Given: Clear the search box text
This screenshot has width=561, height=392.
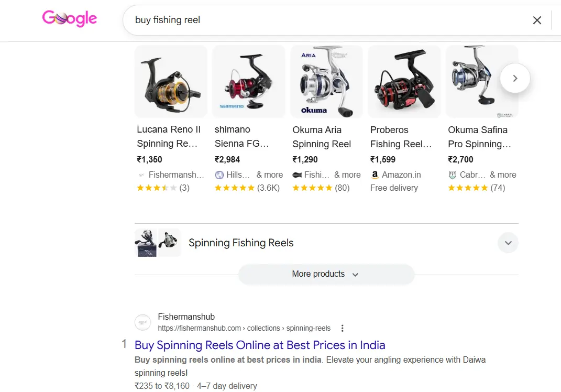Looking at the screenshot, I should 537,20.
